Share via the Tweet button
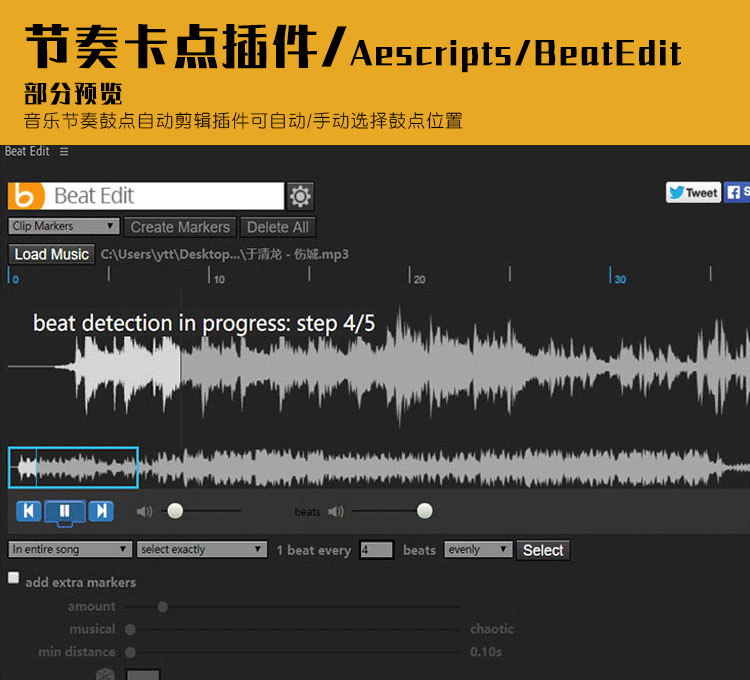This screenshot has width=750, height=680. click(693, 192)
